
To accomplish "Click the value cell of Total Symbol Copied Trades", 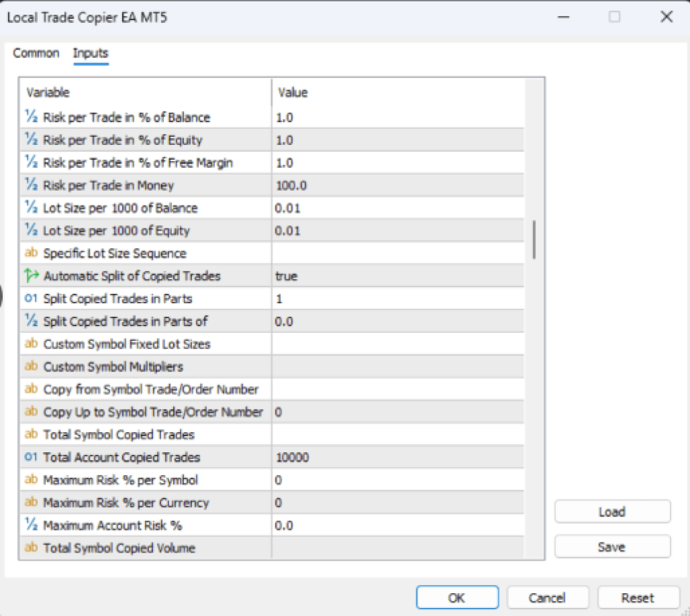I will click(x=398, y=435).
